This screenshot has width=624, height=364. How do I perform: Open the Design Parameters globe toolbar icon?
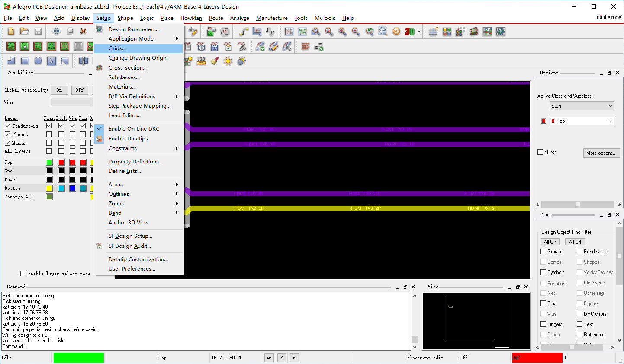[501, 31]
